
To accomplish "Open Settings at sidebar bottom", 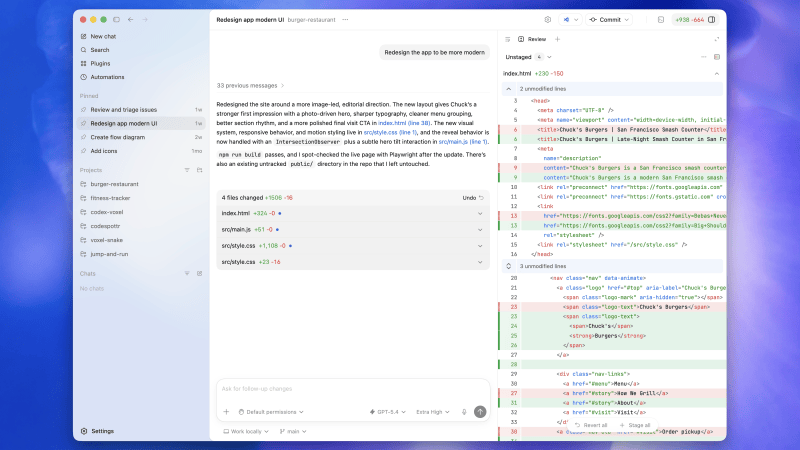I will point(97,431).
